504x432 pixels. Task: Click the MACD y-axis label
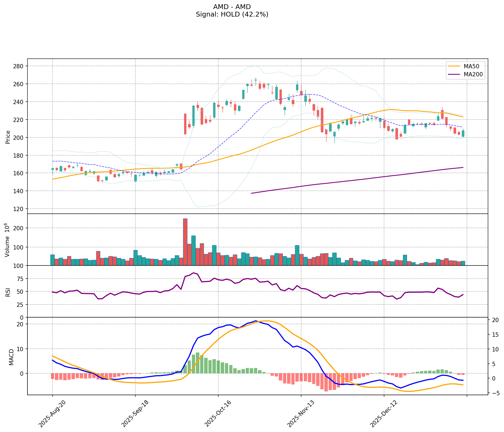[x=11, y=357]
